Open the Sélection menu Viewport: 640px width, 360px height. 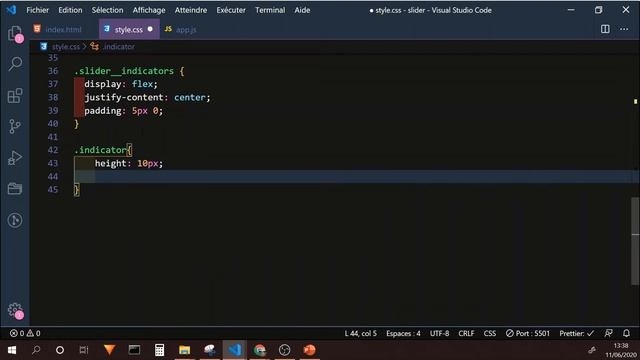(107, 10)
